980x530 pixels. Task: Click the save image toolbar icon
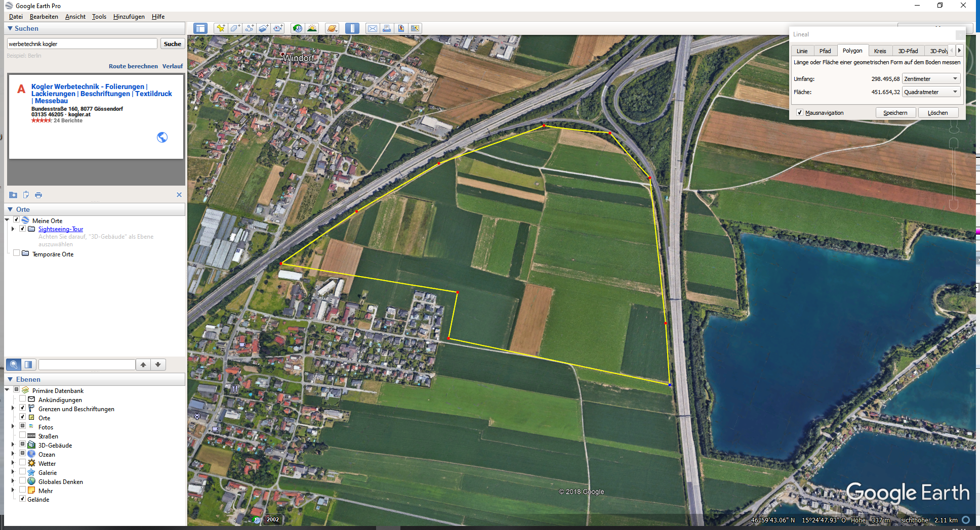click(401, 28)
